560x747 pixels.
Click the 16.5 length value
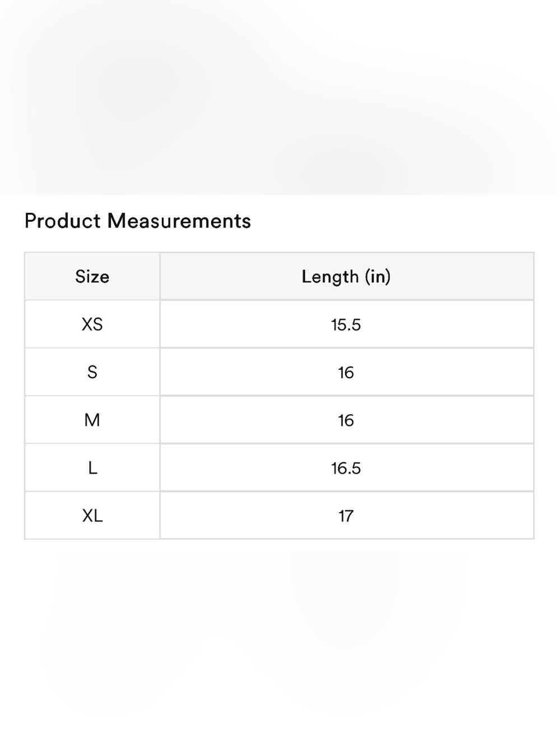coord(346,468)
